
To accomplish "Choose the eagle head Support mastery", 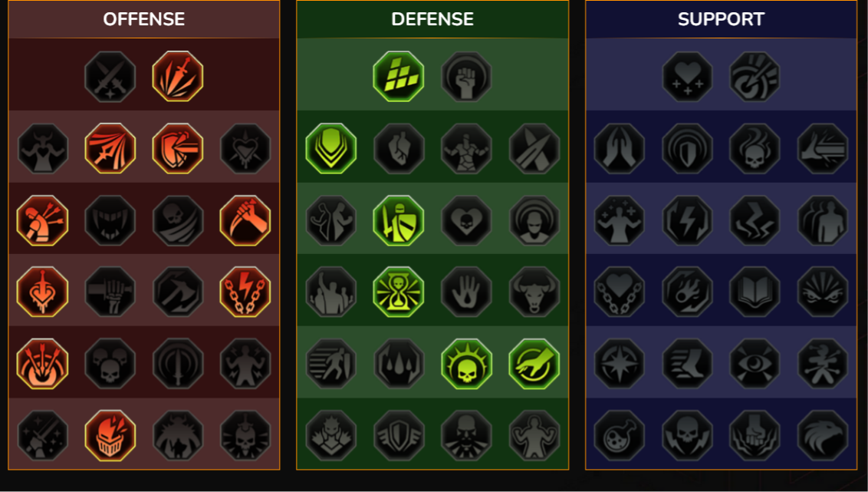I will point(823,435).
